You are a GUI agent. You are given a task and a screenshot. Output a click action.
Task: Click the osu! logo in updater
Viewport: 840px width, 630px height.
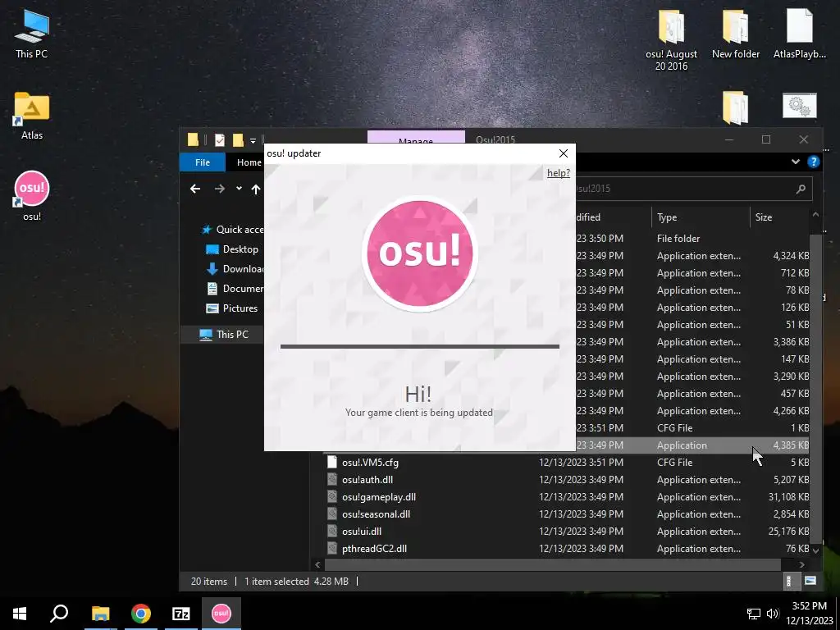point(419,253)
